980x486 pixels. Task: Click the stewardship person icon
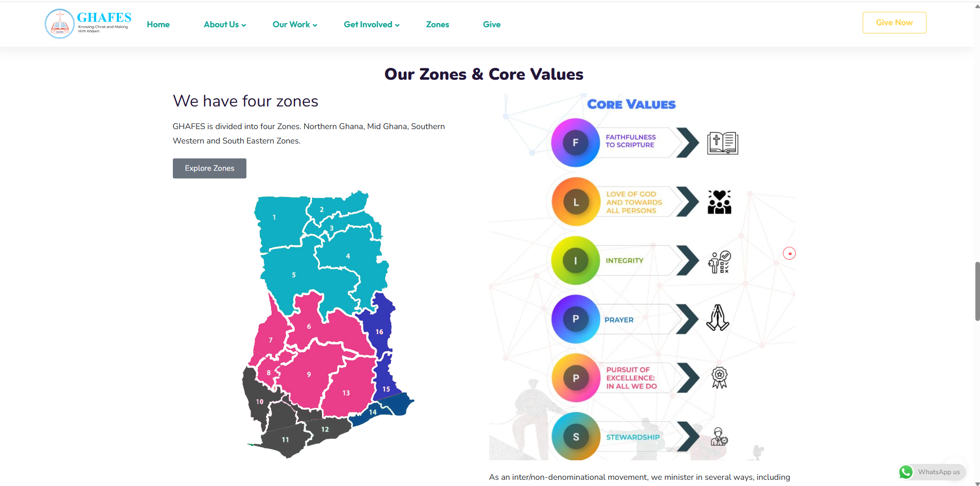[719, 437]
